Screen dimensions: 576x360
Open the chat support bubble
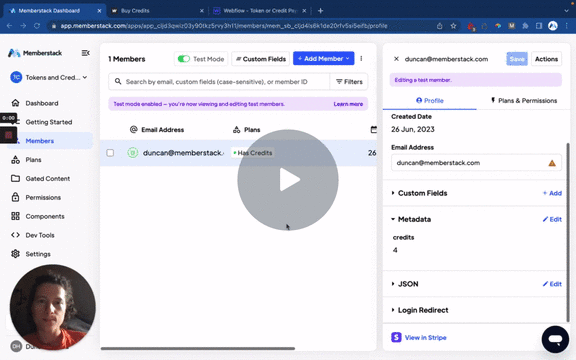(x=555, y=339)
